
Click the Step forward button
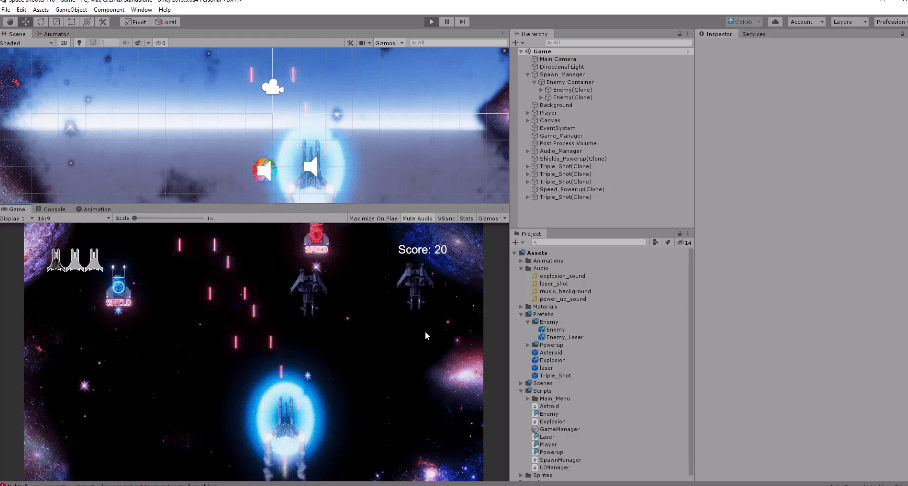pyautogui.click(x=463, y=21)
